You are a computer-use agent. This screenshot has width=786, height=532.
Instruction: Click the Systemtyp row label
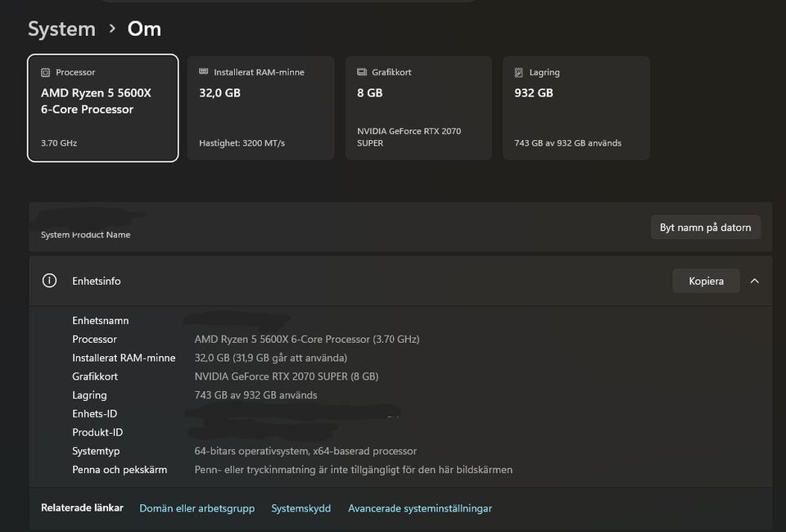[96, 451]
